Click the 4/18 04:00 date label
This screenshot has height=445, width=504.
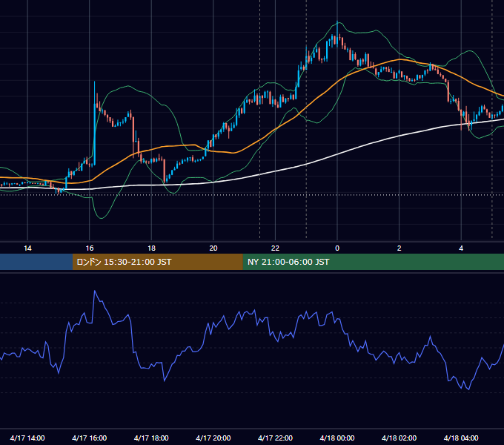pyautogui.click(x=461, y=438)
